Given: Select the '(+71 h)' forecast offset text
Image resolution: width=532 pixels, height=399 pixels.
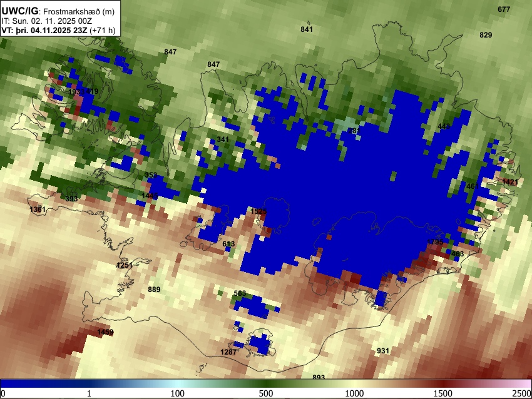Looking at the screenshot, I should 103,31.
